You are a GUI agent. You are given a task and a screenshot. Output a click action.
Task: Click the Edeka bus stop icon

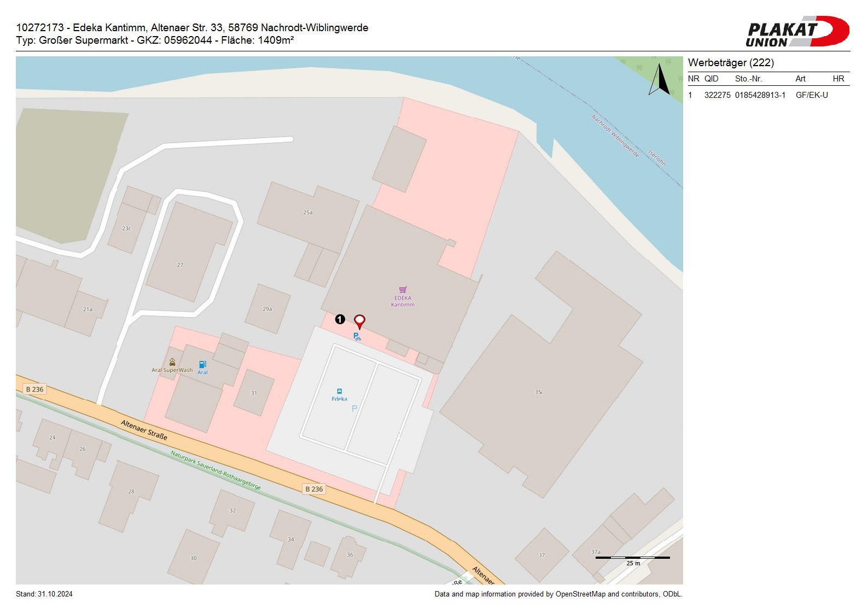coord(339,391)
